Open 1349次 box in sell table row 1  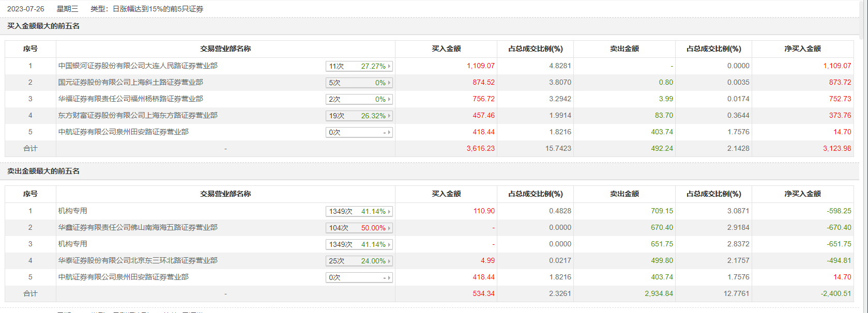point(359,211)
